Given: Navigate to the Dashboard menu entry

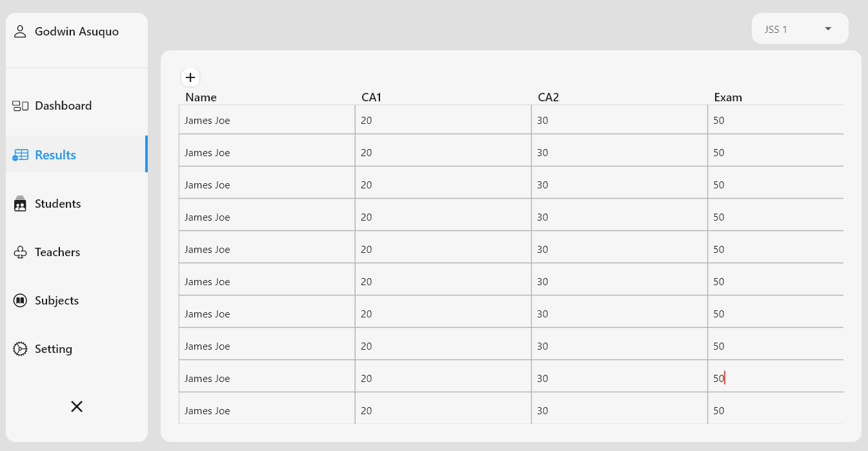Looking at the screenshot, I should [63, 105].
